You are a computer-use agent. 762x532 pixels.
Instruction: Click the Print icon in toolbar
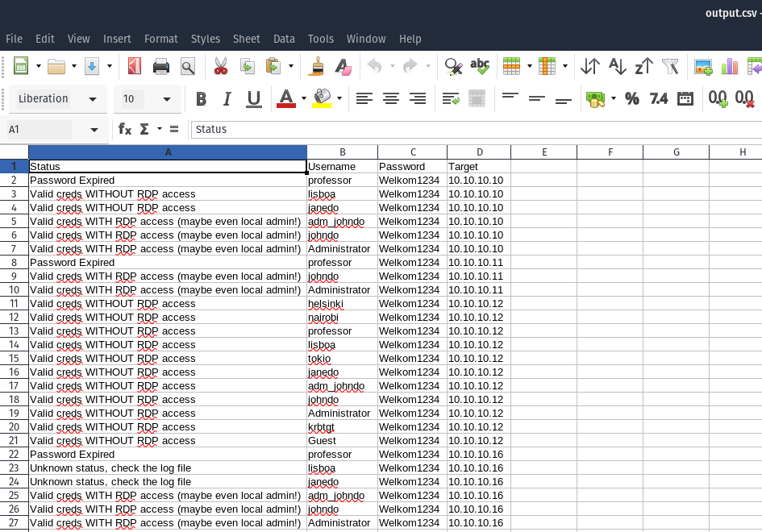pos(161,67)
